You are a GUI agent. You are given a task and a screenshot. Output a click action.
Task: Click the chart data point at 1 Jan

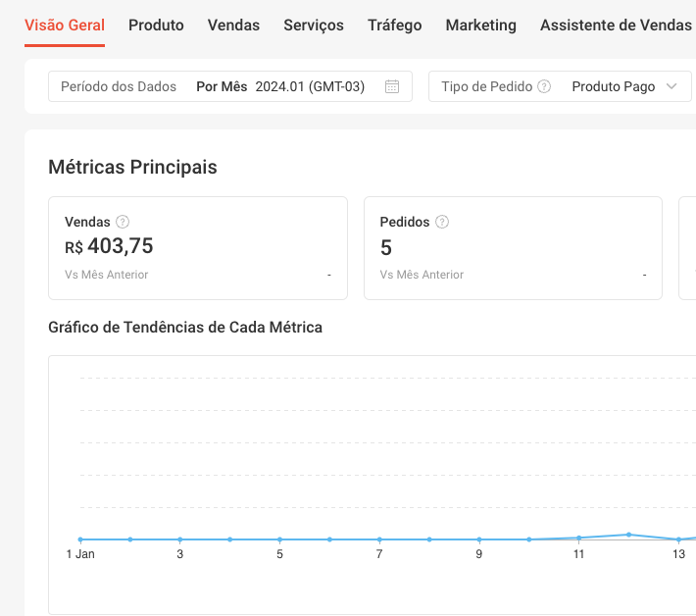coord(80,539)
